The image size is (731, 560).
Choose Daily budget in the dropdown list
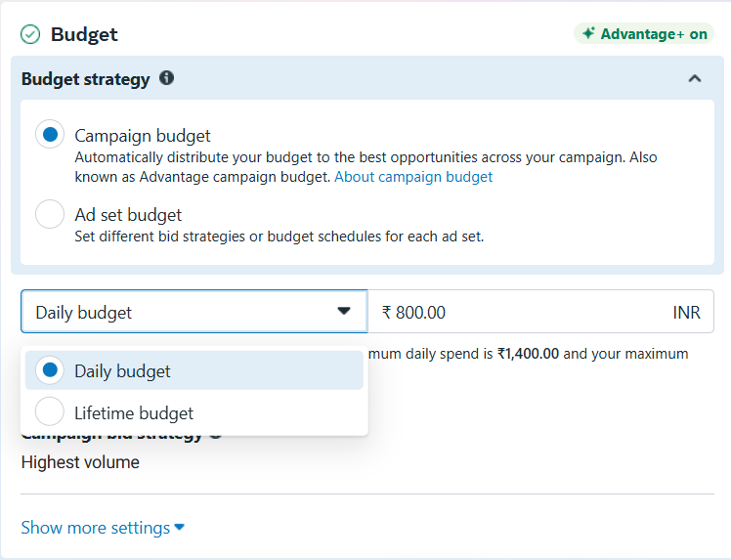coord(193,370)
